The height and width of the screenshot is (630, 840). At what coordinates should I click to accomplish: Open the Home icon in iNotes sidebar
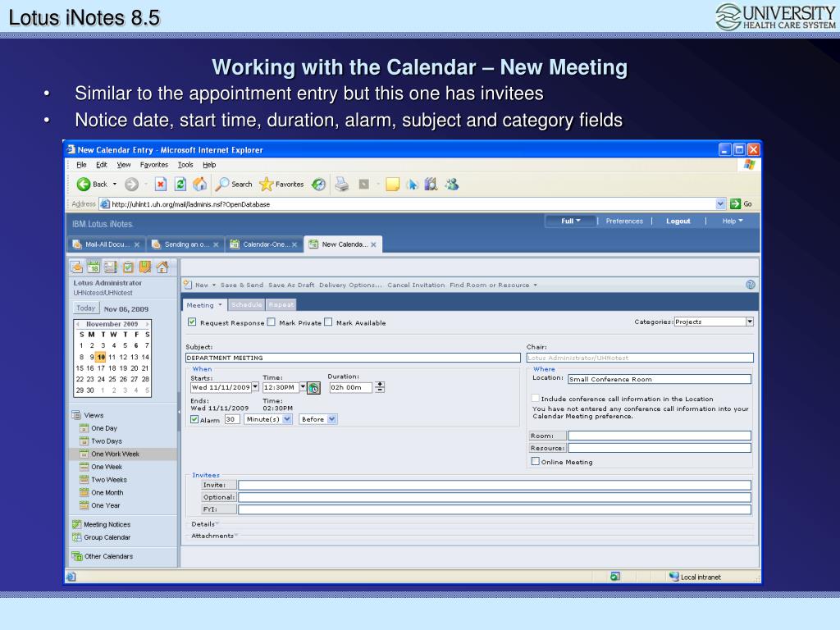click(x=162, y=267)
